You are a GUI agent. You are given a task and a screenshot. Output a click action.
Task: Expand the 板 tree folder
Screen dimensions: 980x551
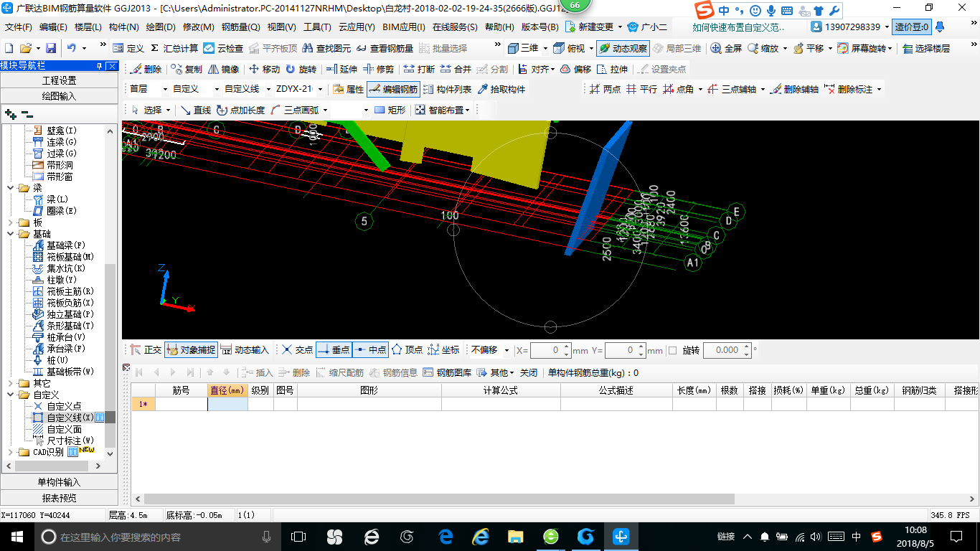pyautogui.click(x=11, y=222)
